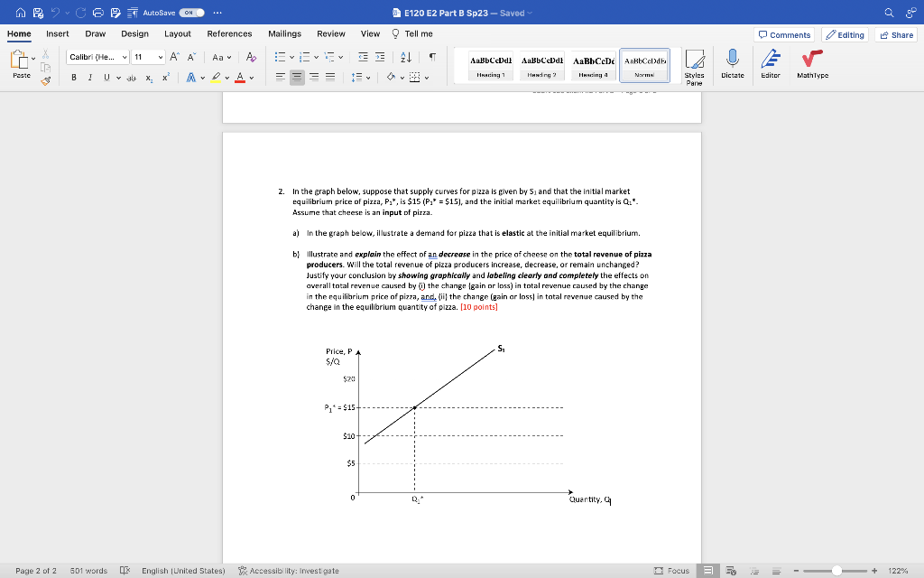The image size is (924, 578).
Task: Click the Home icon in the title bar
Action: 21,13
